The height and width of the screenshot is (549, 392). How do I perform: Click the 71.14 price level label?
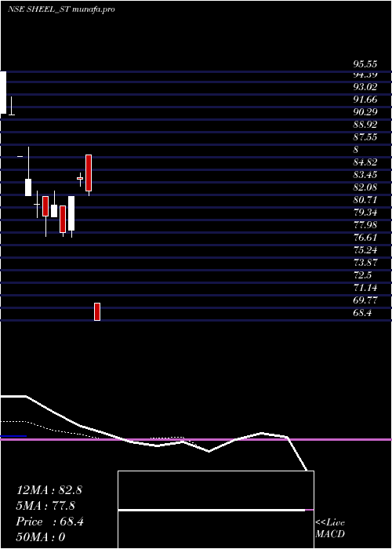(x=365, y=288)
